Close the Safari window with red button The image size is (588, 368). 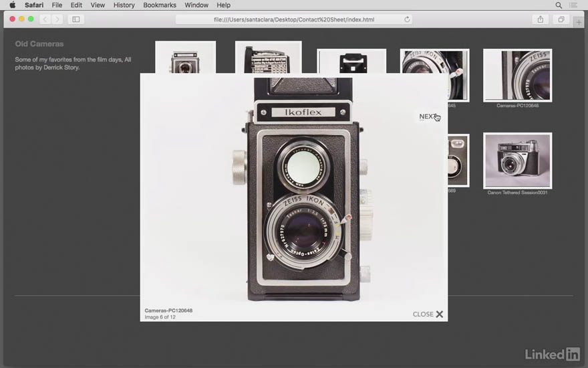[13, 19]
